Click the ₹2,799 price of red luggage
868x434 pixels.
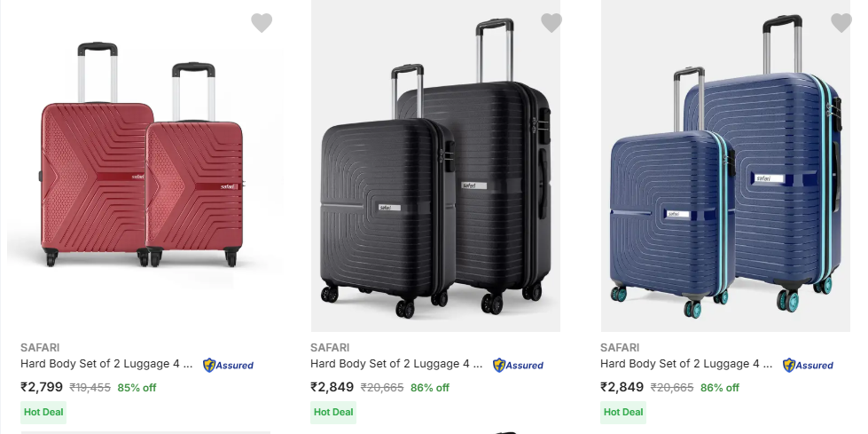click(x=42, y=387)
